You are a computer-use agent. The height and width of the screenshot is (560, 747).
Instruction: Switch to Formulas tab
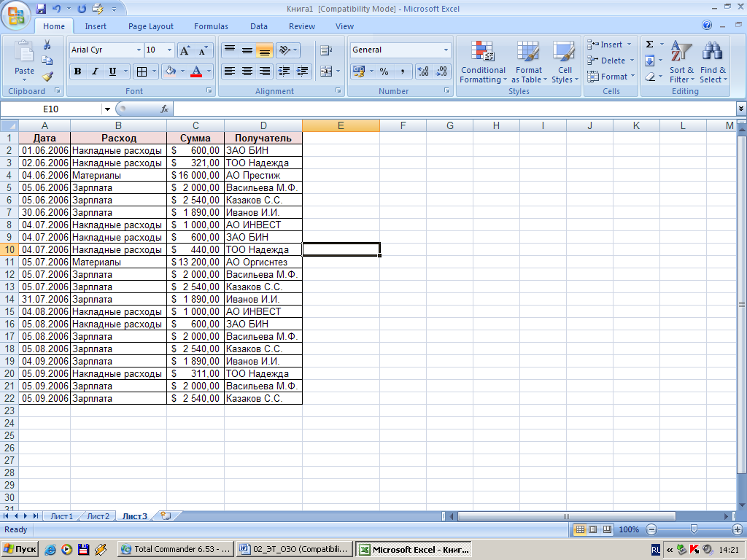click(211, 27)
